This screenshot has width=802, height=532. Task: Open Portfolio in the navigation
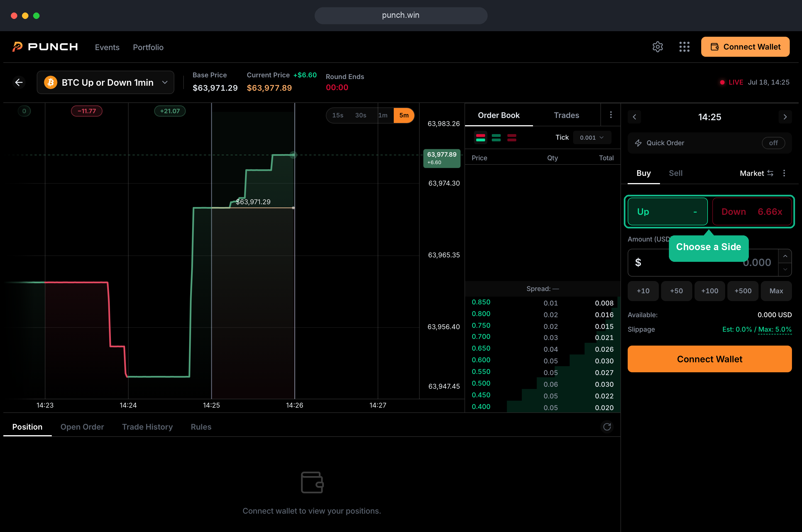[148, 47]
